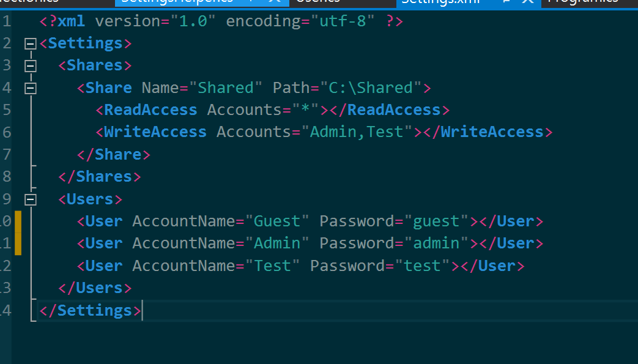Collapse the Share element on line 4
The image size is (638, 364).
pyautogui.click(x=30, y=87)
